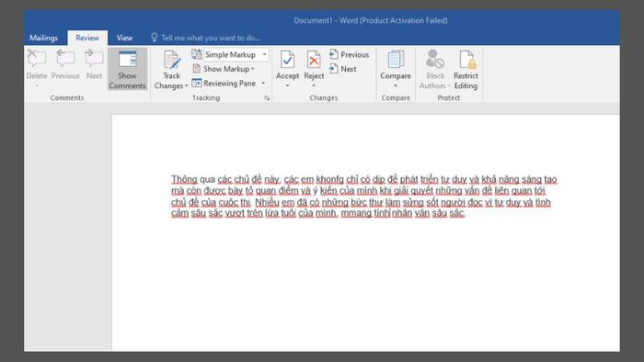
Task: Click the Accept change icon
Action: pyautogui.click(x=287, y=60)
